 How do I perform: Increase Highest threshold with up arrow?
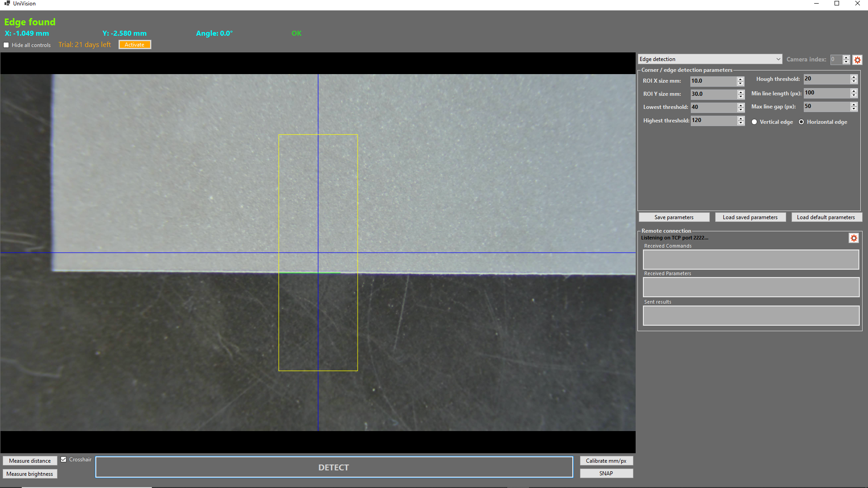click(x=741, y=118)
